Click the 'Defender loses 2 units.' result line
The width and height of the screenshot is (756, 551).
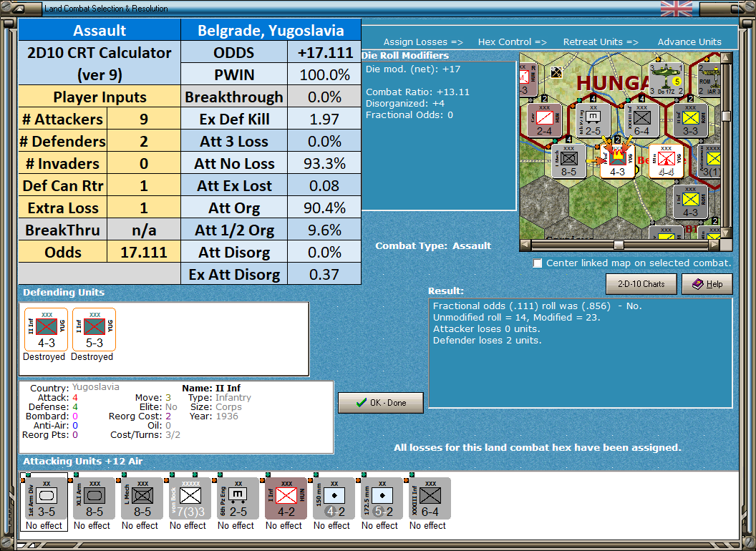click(x=487, y=341)
